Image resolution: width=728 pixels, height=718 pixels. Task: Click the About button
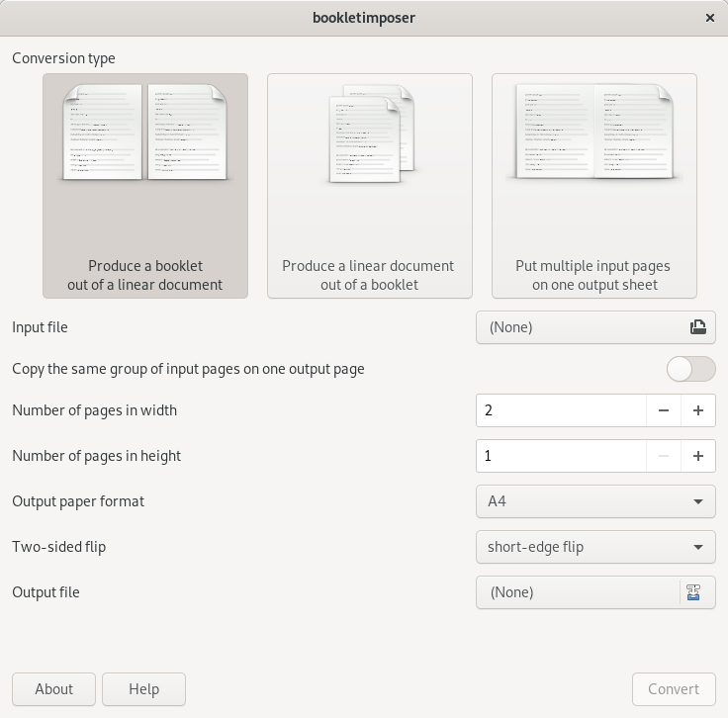tap(53, 689)
